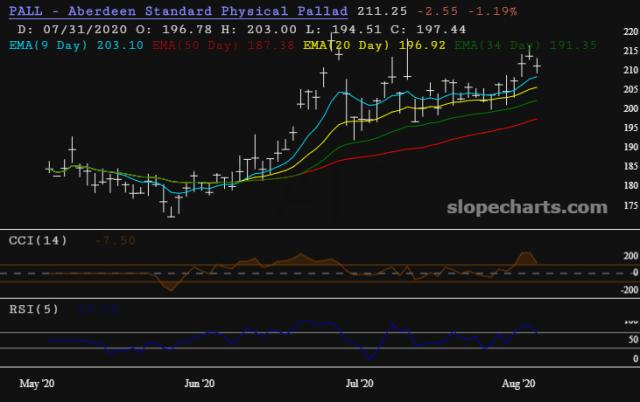The image size is (640, 402).
Task: Click the May '20 date axis label
Action: [x=38, y=383]
